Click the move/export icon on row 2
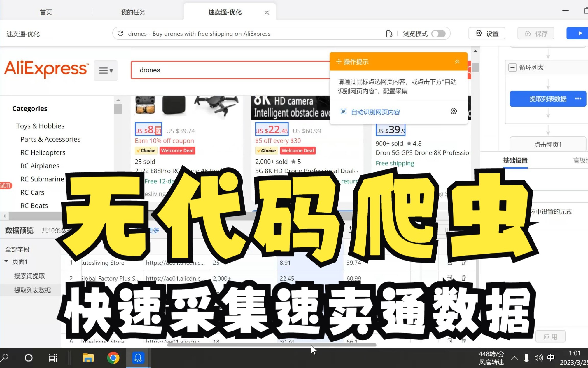Viewport: 588px width, 368px height. [x=450, y=278]
